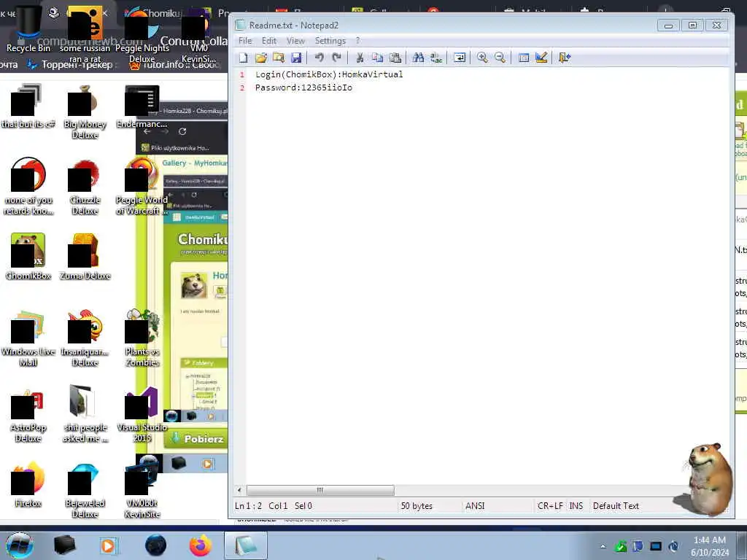Select the Firefox desktop shortcut icon
Viewport: 747px width, 560px height.
point(28,484)
